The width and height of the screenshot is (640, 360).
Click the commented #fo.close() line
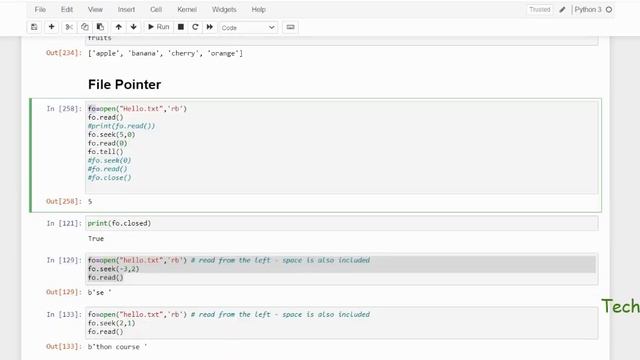pos(109,178)
